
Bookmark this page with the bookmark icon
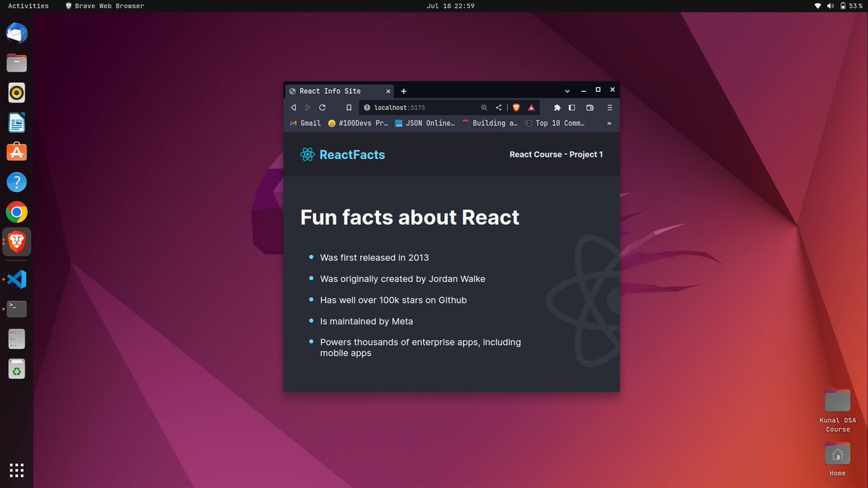coord(349,107)
